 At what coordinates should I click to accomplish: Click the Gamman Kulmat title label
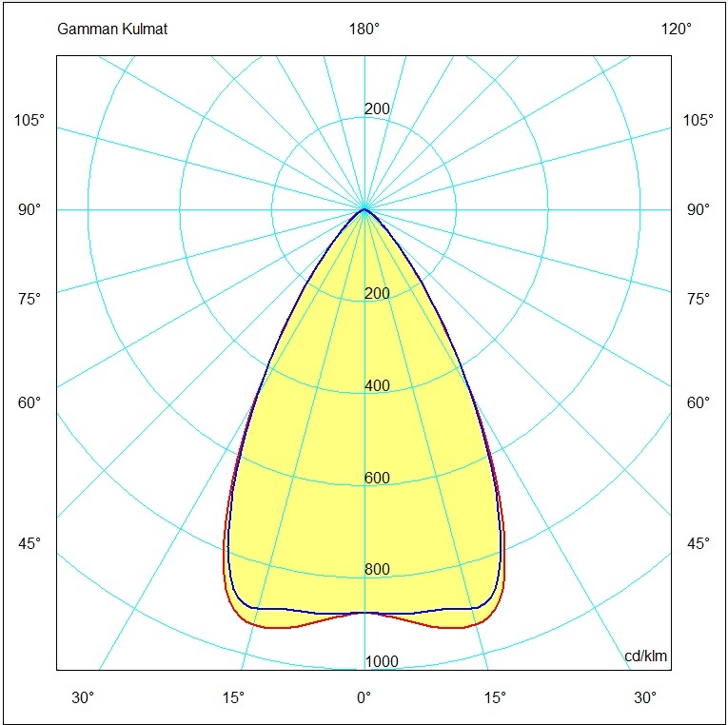112,29
